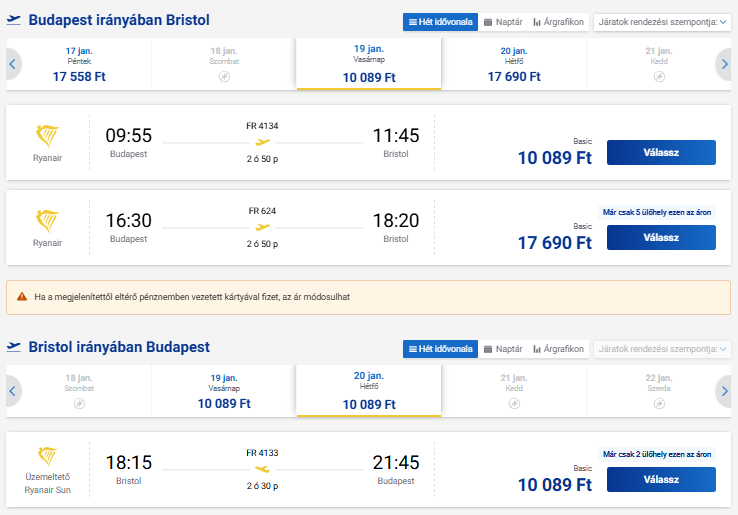Click the Ryanair logo for flight FR 4134
The image size is (738, 515).
[47, 136]
